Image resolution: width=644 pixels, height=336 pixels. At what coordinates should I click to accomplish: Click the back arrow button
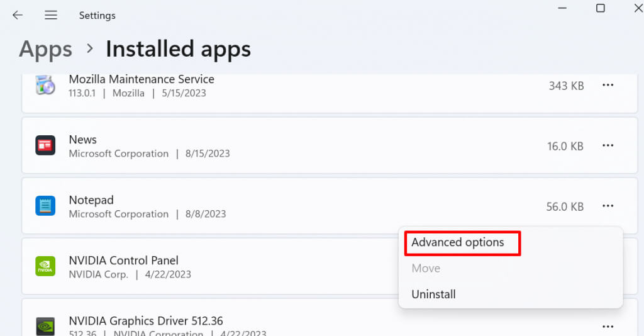(x=18, y=15)
